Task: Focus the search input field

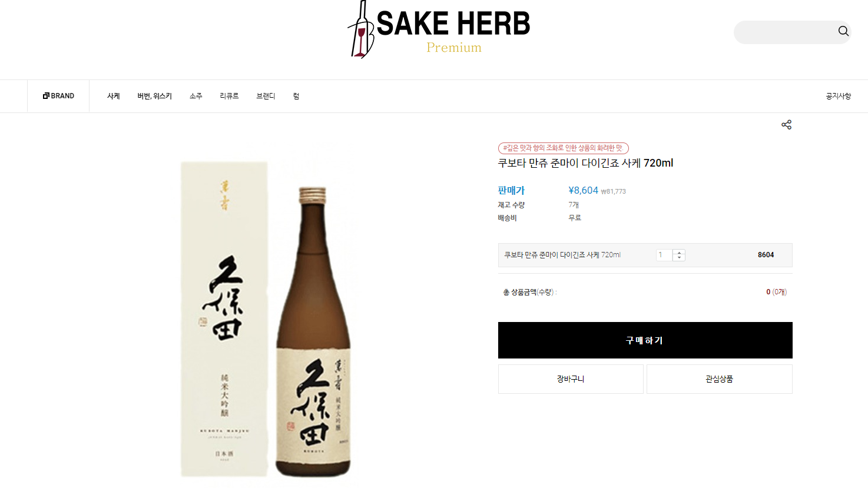Action: [785, 32]
